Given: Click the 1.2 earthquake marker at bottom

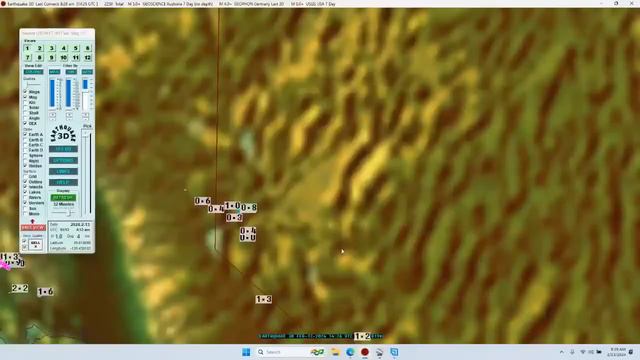Looking at the screenshot, I should coord(362,336).
